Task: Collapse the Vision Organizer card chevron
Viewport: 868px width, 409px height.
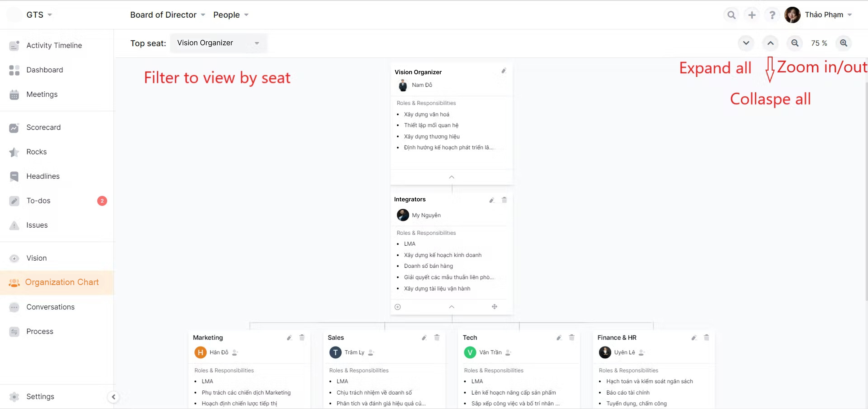Action: [x=452, y=177]
